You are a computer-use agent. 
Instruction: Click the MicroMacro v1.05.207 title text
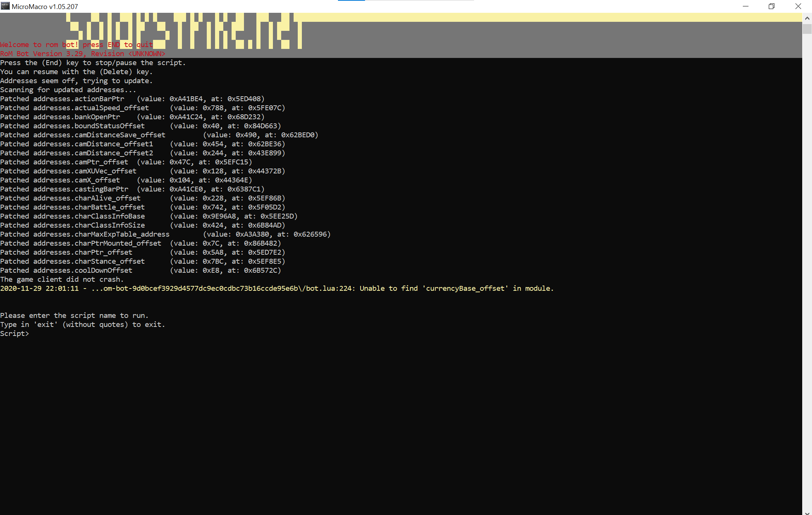pos(45,6)
